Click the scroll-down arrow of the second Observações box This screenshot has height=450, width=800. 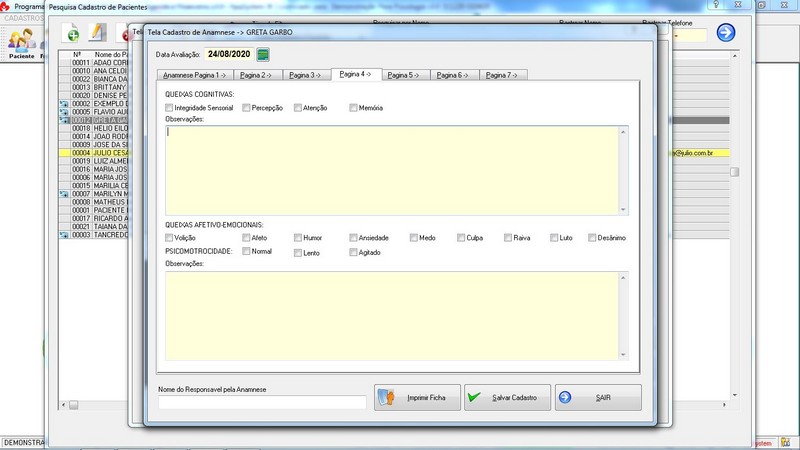pos(623,355)
